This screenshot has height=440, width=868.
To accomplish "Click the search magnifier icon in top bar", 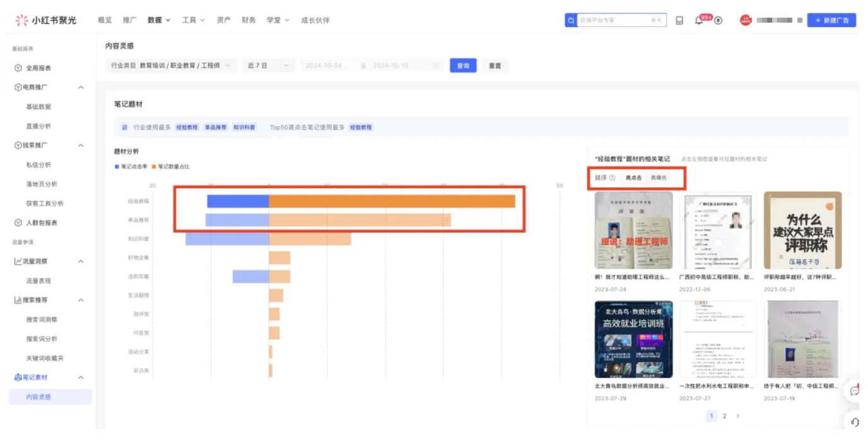I will pyautogui.click(x=572, y=20).
